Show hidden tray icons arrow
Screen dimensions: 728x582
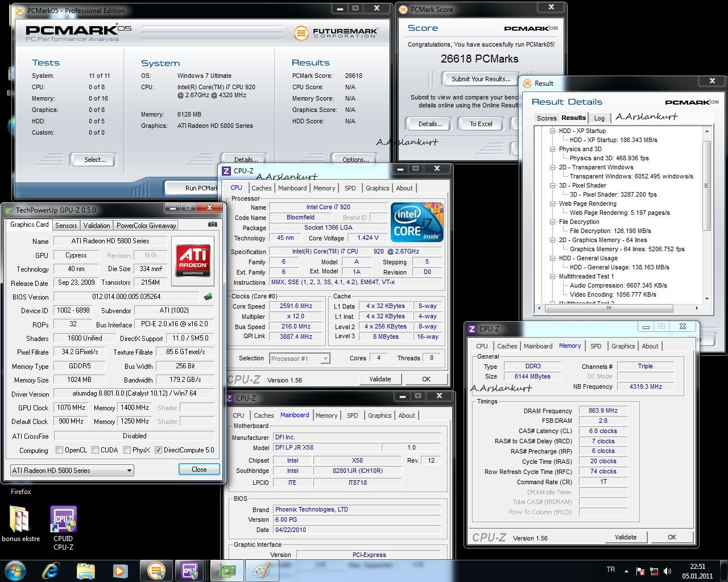[x=627, y=571]
